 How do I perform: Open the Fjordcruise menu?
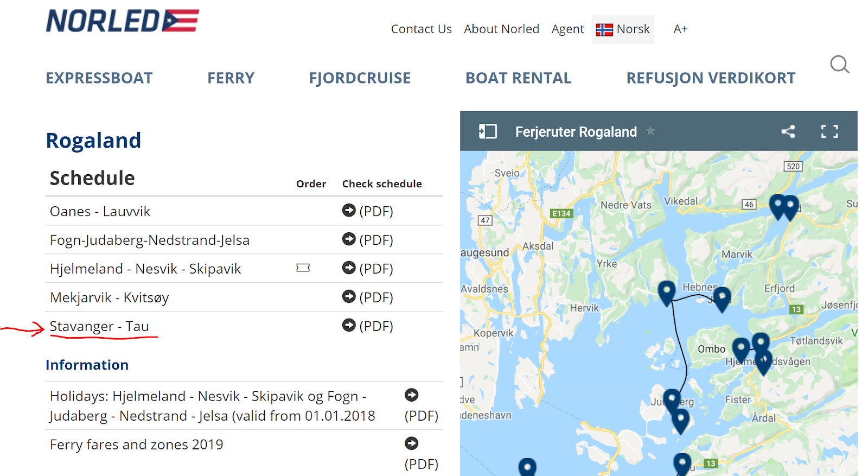360,78
